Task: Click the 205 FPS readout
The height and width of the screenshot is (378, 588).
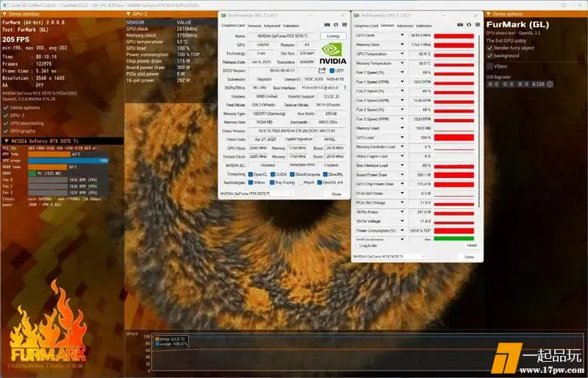Action: [x=15, y=40]
